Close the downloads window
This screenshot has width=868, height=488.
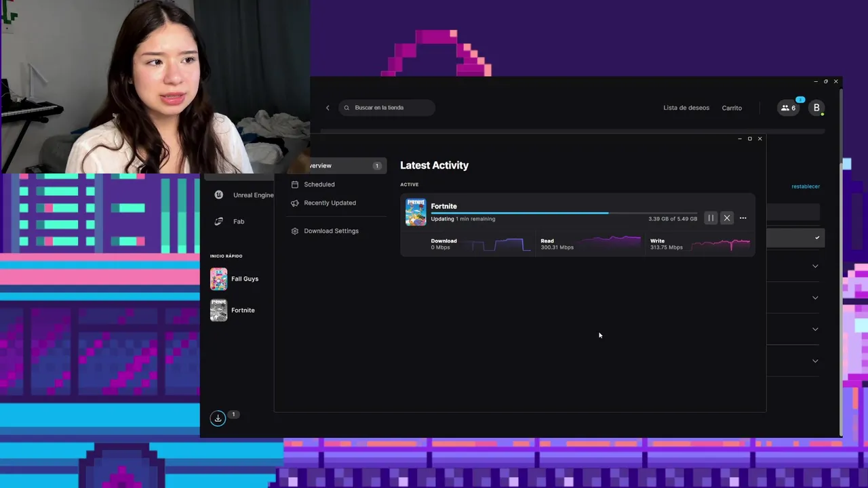[x=759, y=139]
